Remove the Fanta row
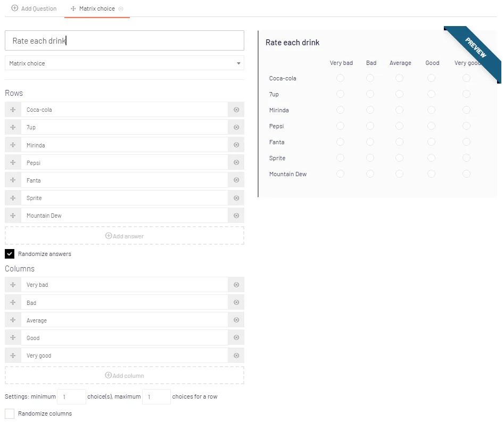Screen dimensions: 504x422 (x=236, y=180)
